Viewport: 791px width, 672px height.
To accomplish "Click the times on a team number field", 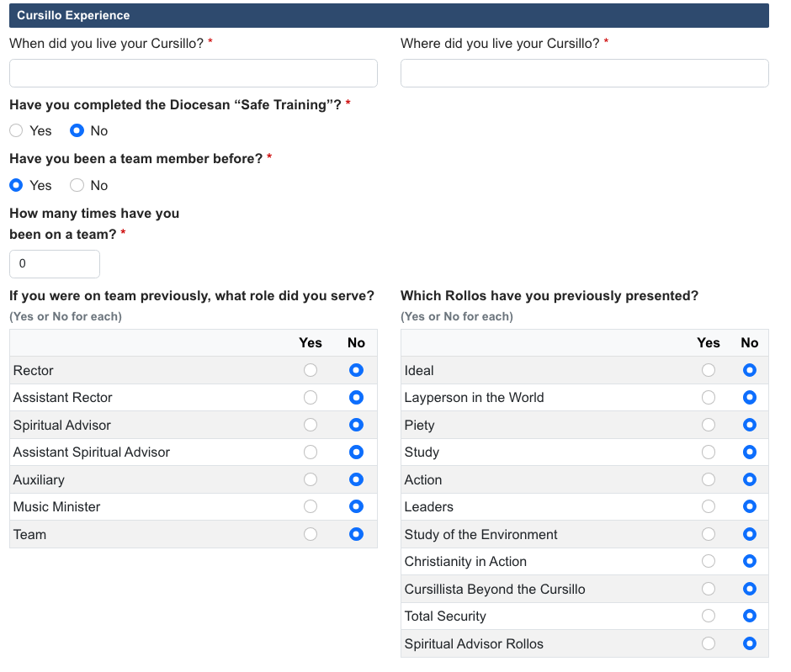I will tap(55, 263).
